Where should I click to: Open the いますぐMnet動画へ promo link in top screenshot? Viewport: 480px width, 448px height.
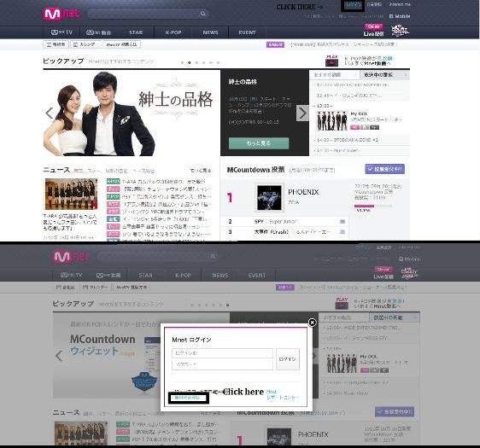coord(367,64)
